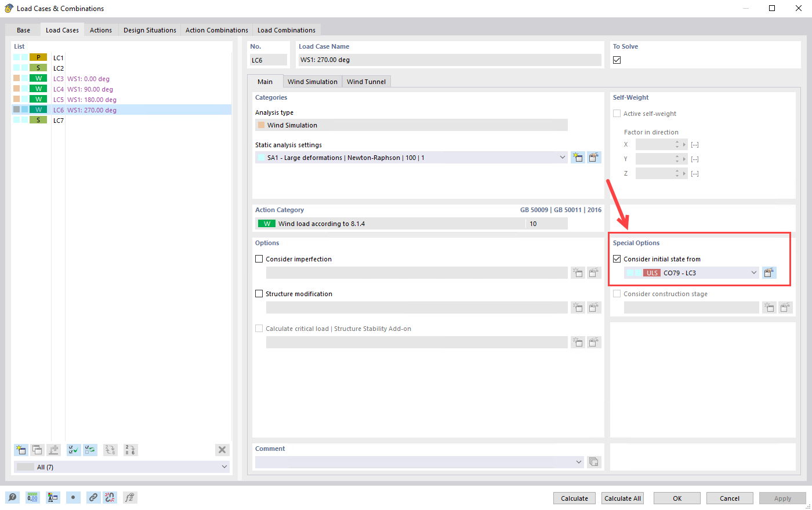The image size is (812, 510).
Task: Select LC4 WS1: 90.00 deg row
Action: coord(121,89)
